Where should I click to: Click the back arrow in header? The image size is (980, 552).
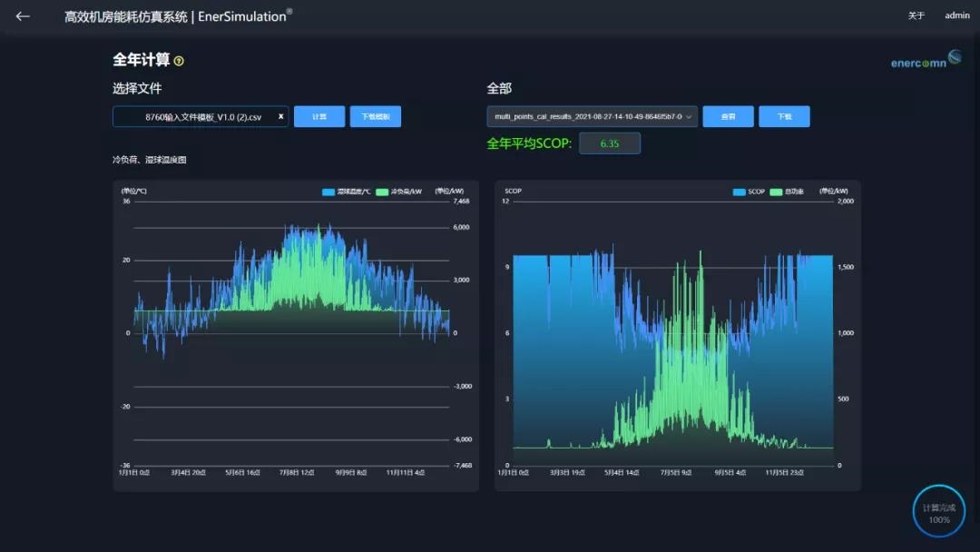pyautogui.click(x=23, y=16)
